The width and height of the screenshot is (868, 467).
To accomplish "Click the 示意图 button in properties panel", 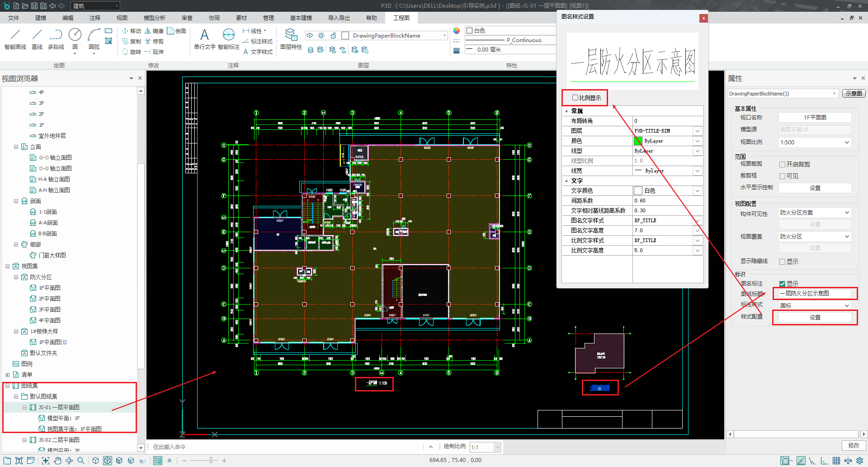I will click(854, 94).
